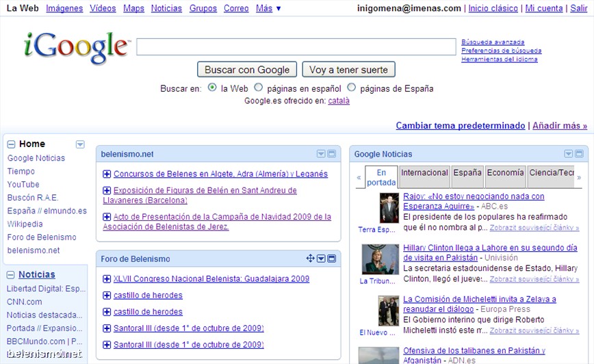594x364 pixels.
Task: Expand the second castillo de herodes entry
Action: (107, 312)
